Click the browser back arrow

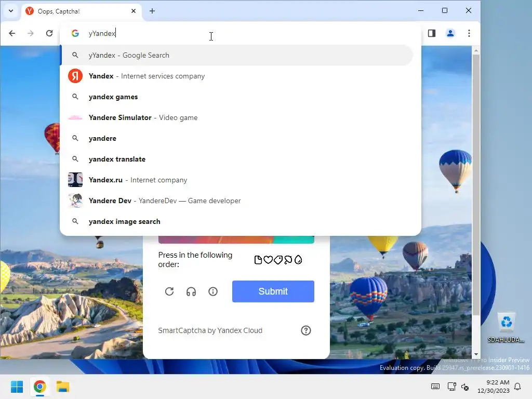click(12, 33)
